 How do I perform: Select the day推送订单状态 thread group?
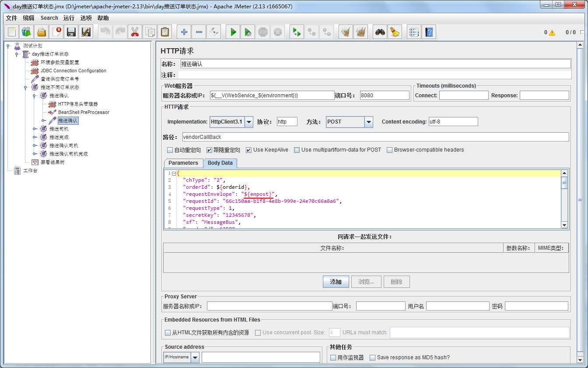pos(50,54)
